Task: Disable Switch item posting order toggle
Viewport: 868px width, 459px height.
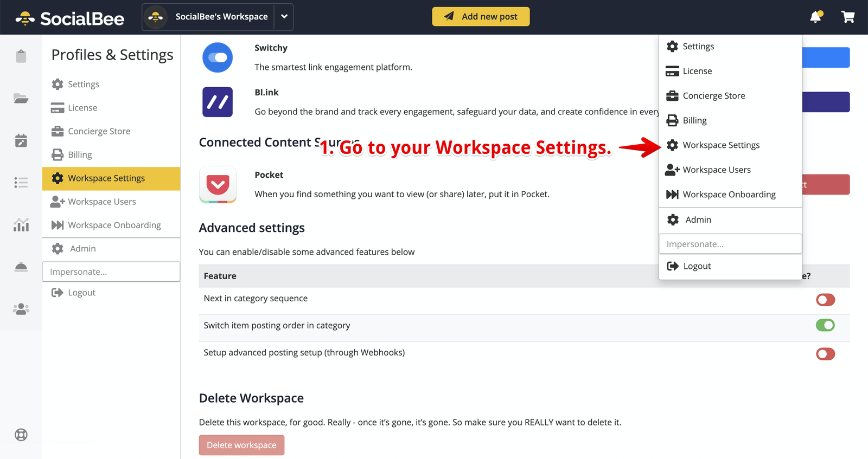Action: tap(825, 325)
